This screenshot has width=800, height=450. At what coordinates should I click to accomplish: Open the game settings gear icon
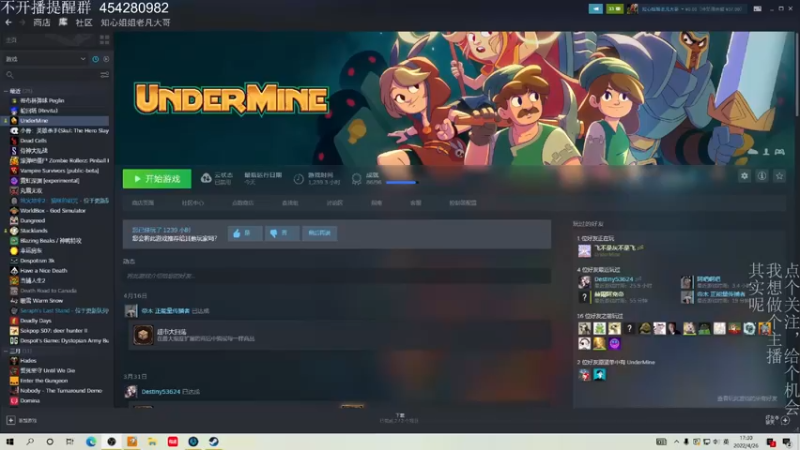point(744,176)
